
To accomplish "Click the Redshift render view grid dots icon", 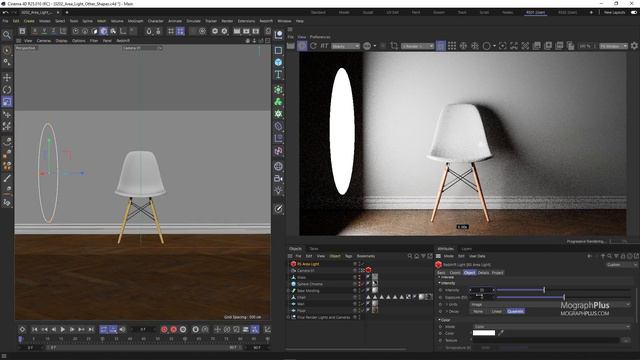I will [x=452, y=46].
